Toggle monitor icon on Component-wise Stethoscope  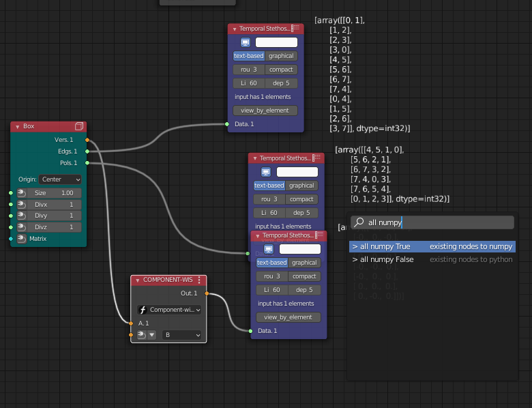268,249
